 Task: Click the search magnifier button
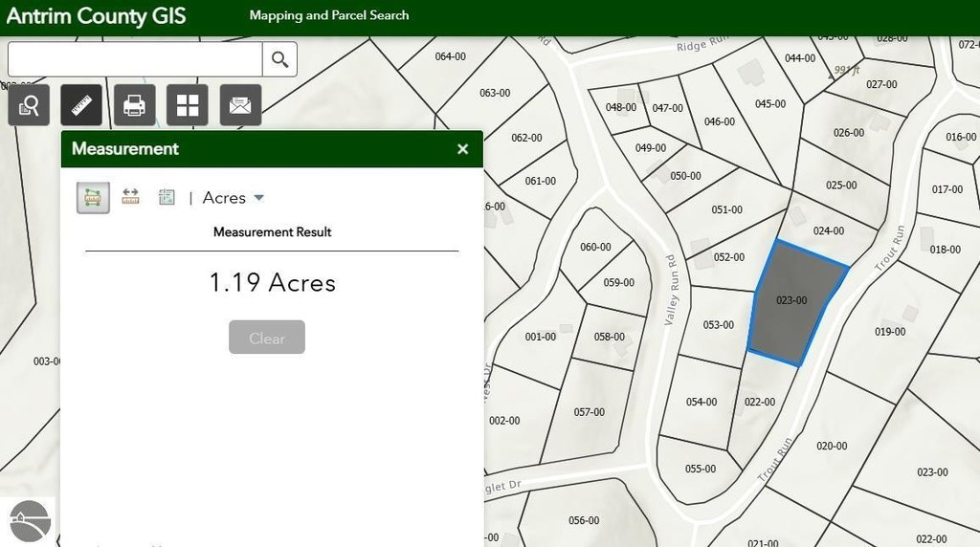coord(279,59)
